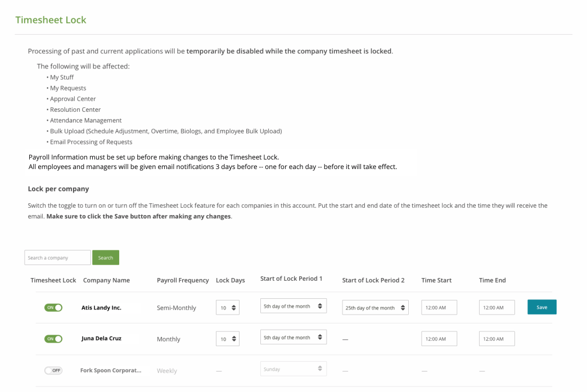
Task: Open Lock Days dropdown for Atis Landy Inc.
Action: [x=229, y=308]
